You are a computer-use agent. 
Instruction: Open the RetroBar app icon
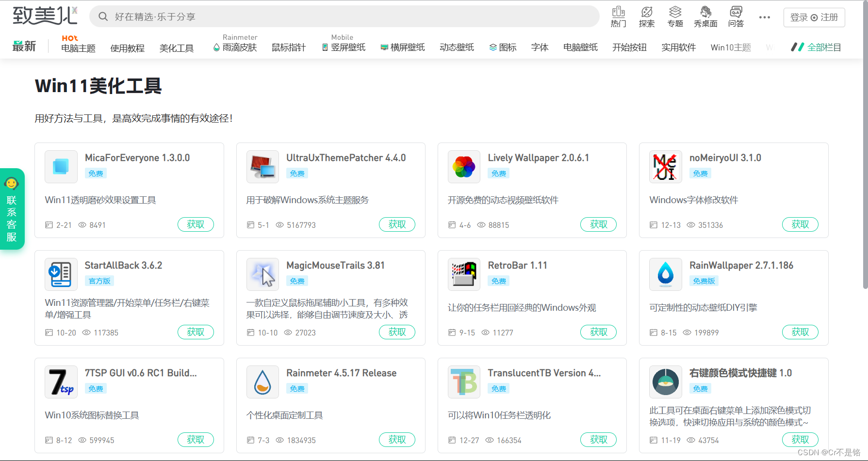[464, 274]
